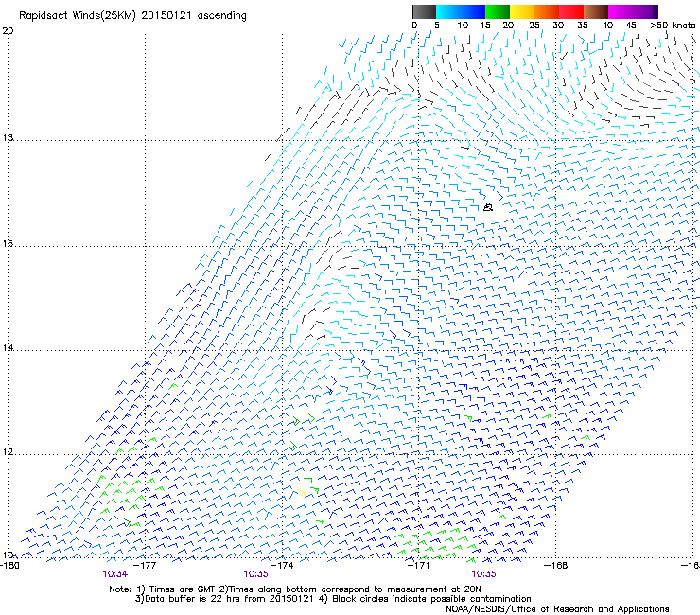Click longitude label '-168' on bottom axis
The height and width of the screenshot is (615, 700).
[x=556, y=566]
